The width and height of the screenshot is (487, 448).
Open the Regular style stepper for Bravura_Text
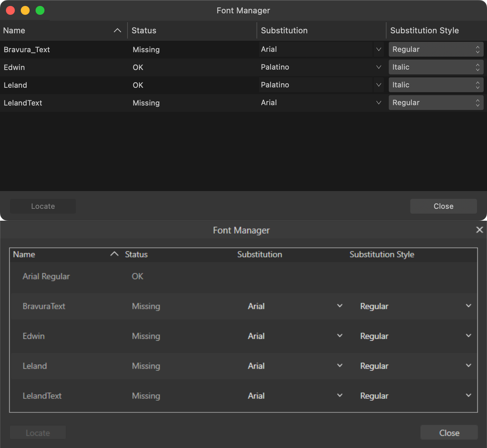pyautogui.click(x=478, y=49)
